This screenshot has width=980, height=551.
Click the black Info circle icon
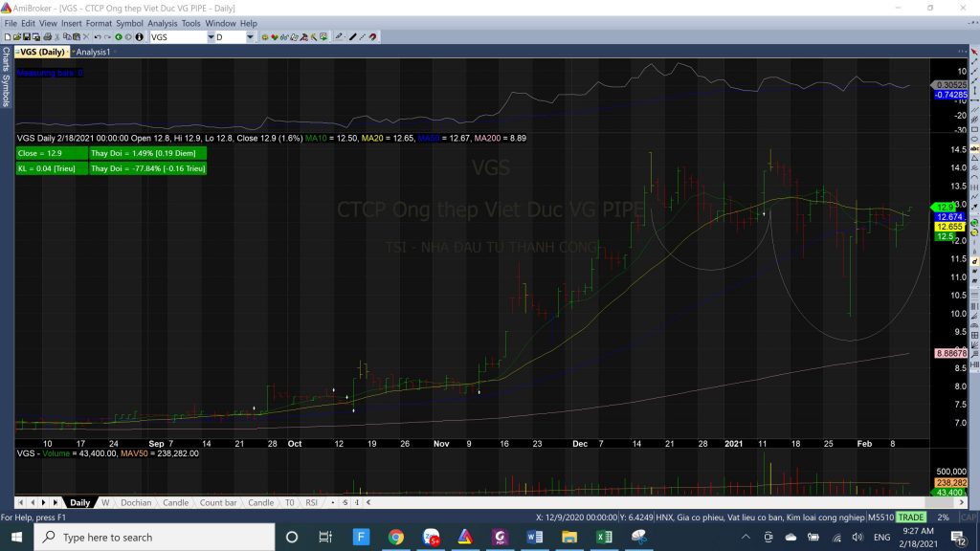tap(140, 37)
